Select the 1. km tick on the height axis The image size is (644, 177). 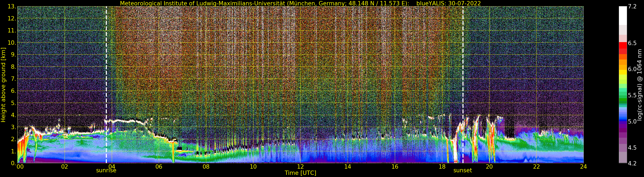pyautogui.click(x=13, y=151)
